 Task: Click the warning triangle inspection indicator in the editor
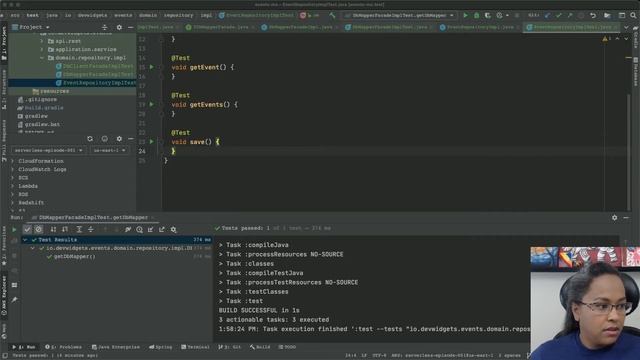[605, 38]
